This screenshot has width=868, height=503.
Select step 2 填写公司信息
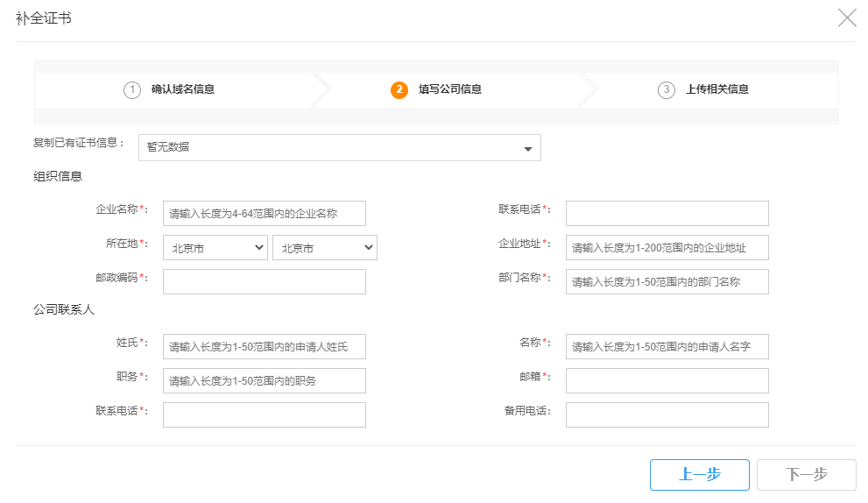point(436,89)
